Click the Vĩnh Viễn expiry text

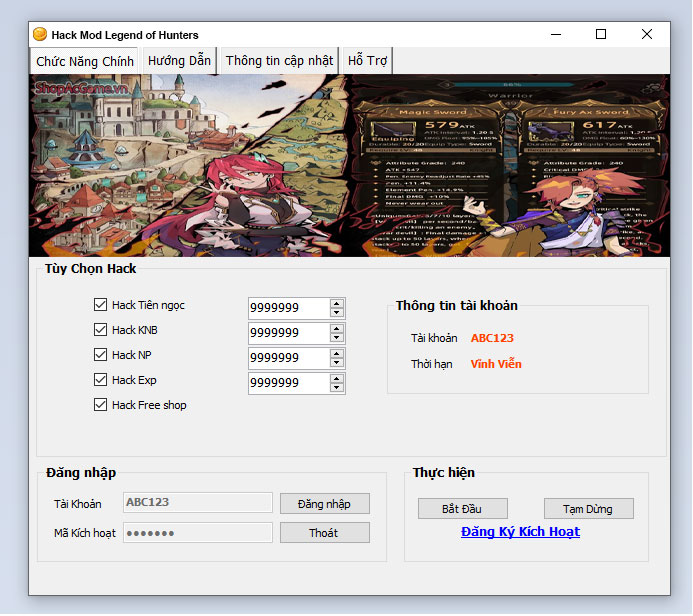(496, 364)
